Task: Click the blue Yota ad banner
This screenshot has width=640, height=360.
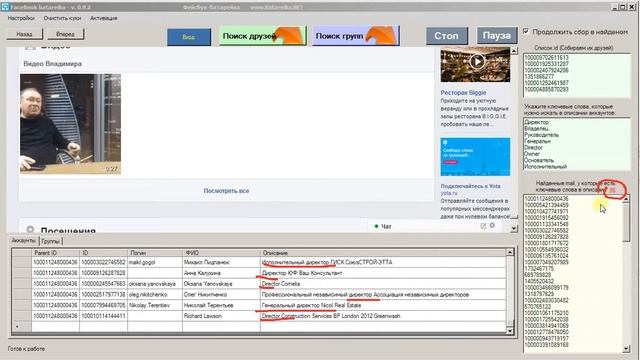Action: pos(475,157)
